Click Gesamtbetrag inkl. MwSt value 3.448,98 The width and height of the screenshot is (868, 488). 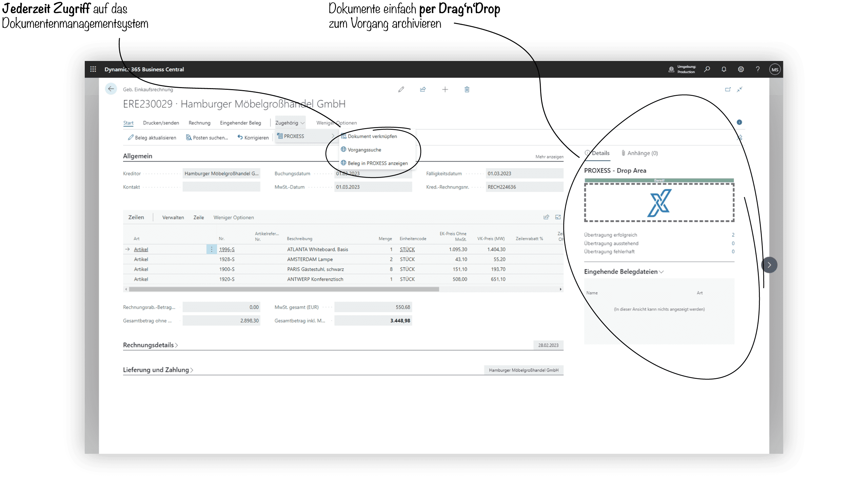(373, 321)
